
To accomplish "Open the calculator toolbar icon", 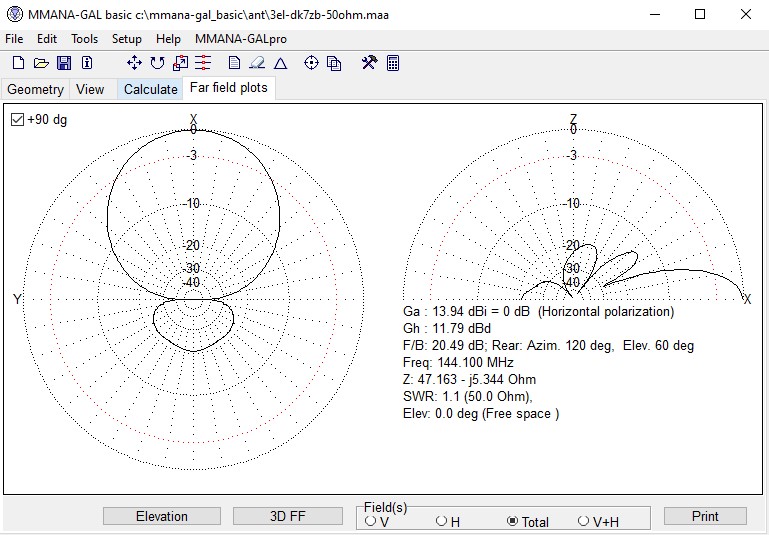I will click(x=393, y=63).
